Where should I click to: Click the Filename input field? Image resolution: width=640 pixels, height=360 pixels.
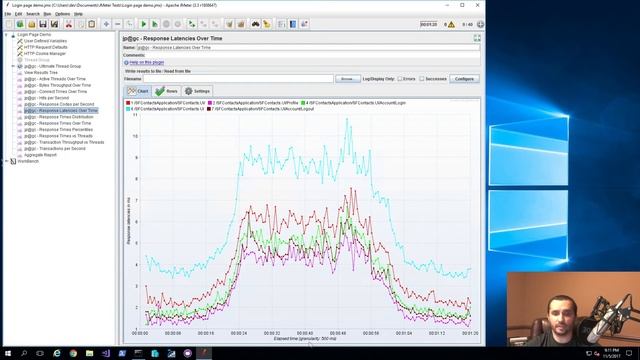[238, 79]
